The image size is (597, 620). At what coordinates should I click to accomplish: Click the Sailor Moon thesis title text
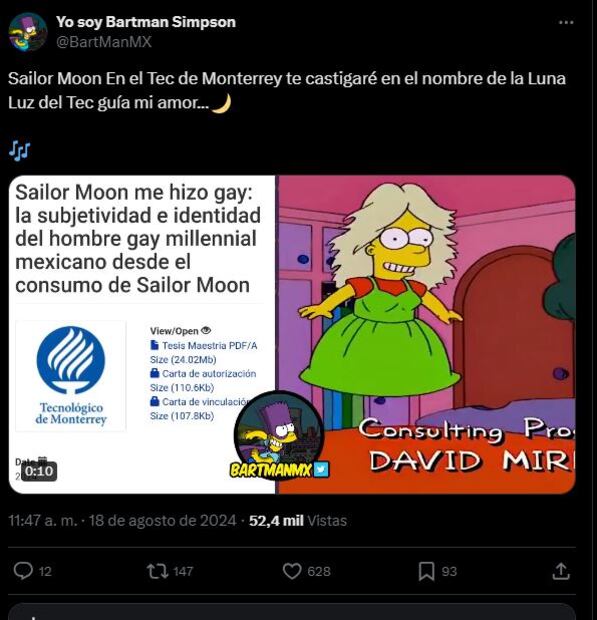click(x=138, y=239)
